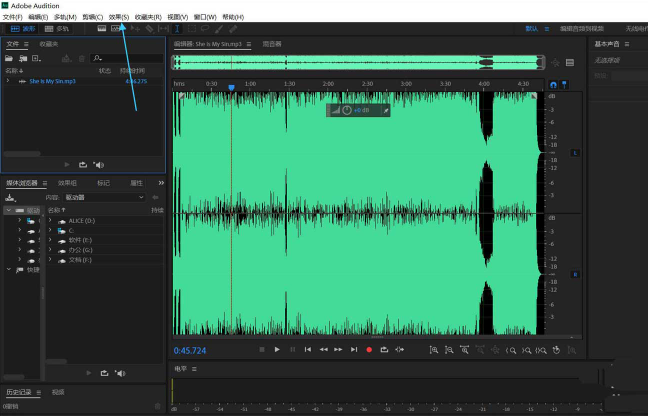Click the red Record button in transport
The image size is (648, 416).
(x=369, y=349)
